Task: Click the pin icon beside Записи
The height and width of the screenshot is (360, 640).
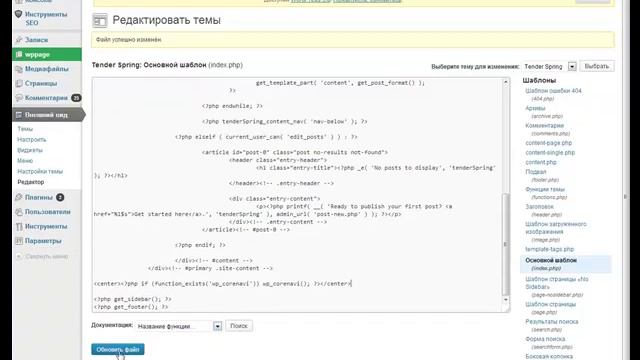Action: click(19, 40)
